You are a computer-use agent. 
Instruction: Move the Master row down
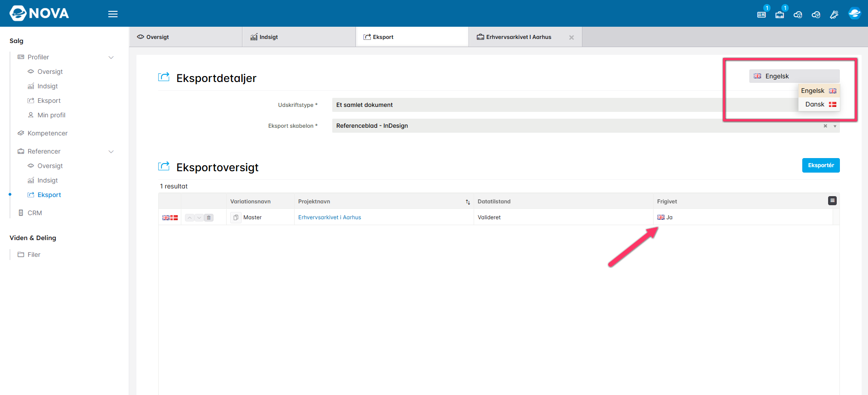[199, 217]
